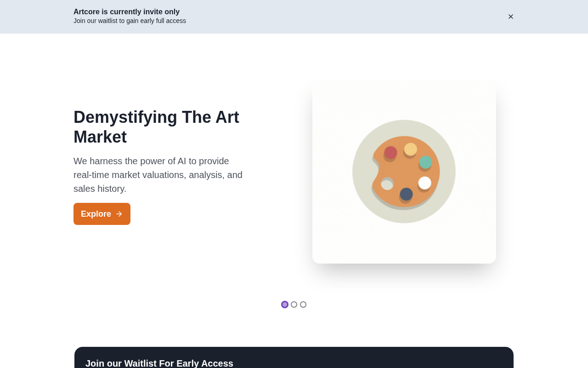Viewport: 588px width, 368px height.
Task: Click the slide card's blank top-left corner
Action: [x=326, y=94]
